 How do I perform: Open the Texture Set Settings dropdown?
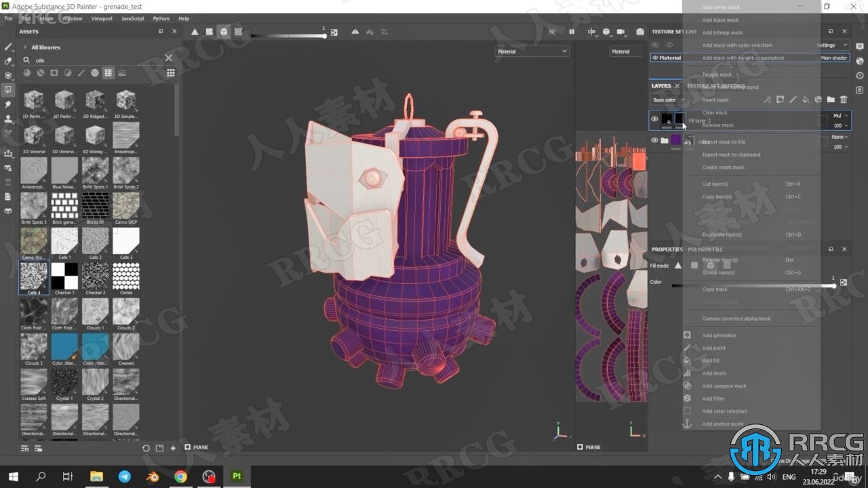pos(831,45)
